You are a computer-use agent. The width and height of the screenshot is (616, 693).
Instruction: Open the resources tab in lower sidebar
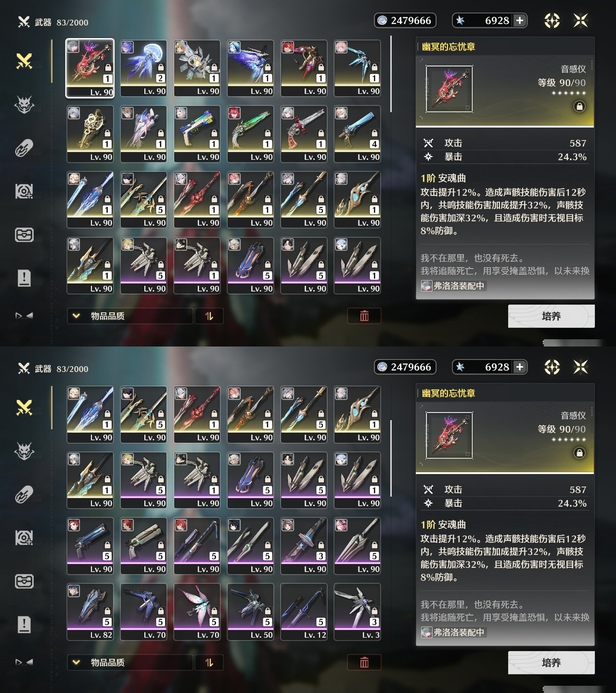24,538
